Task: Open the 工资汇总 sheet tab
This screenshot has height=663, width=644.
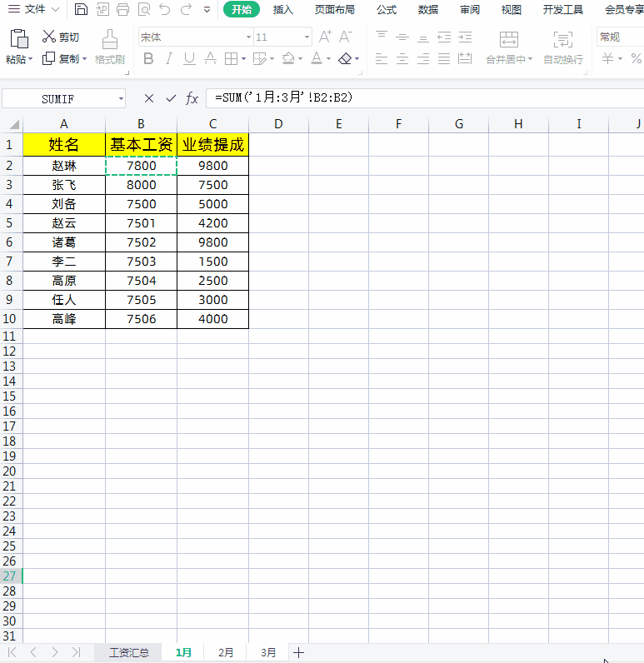Action: pyautogui.click(x=129, y=652)
